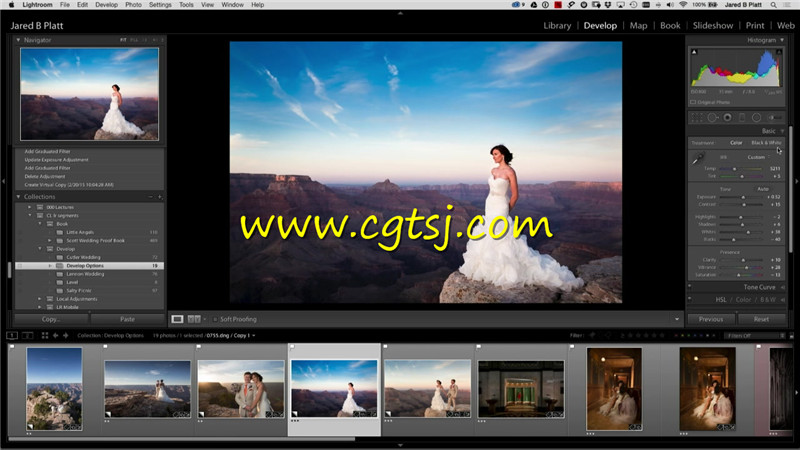Screen dimensions: 800x450
Task: Select the Red Eye Correction tool icon
Action: click(x=728, y=117)
